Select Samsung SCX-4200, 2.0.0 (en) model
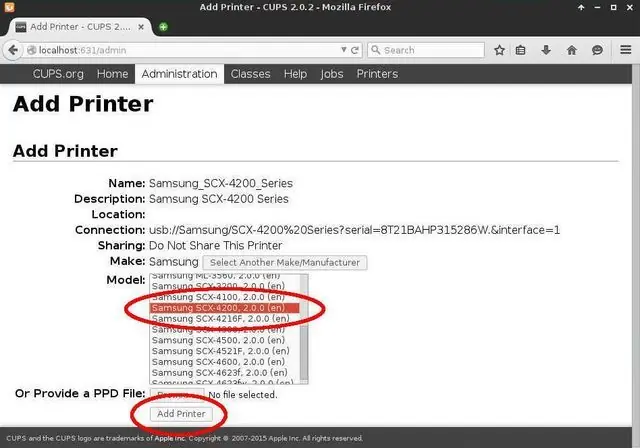This screenshot has height=448, width=640. coord(224,308)
